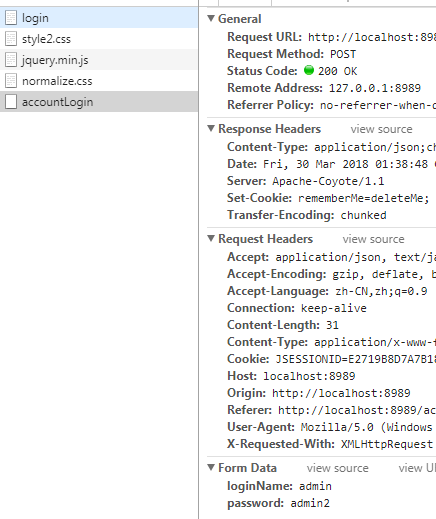The height and width of the screenshot is (519, 436).
Task: Click the login request file icon
Action: (x=11, y=18)
